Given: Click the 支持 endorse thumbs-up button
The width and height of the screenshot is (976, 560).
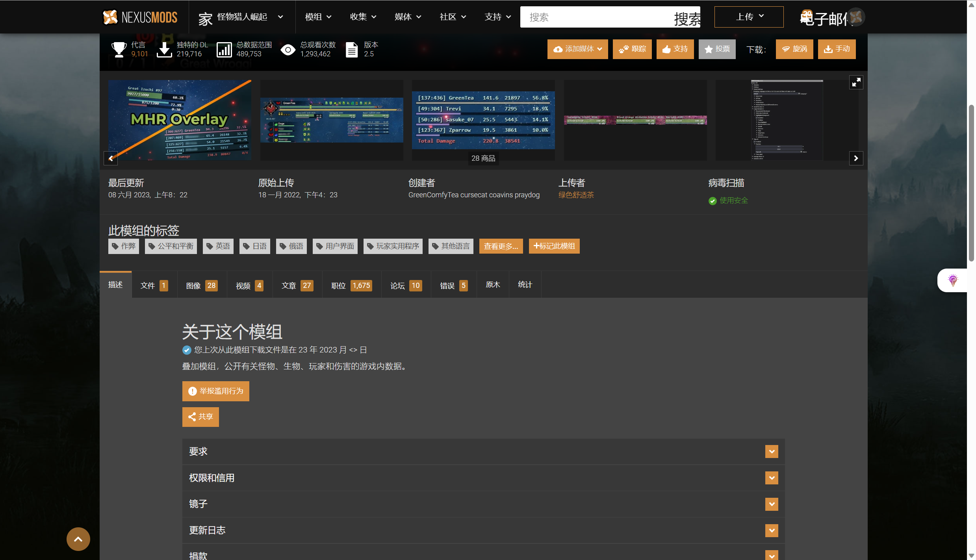Looking at the screenshot, I should pyautogui.click(x=675, y=49).
